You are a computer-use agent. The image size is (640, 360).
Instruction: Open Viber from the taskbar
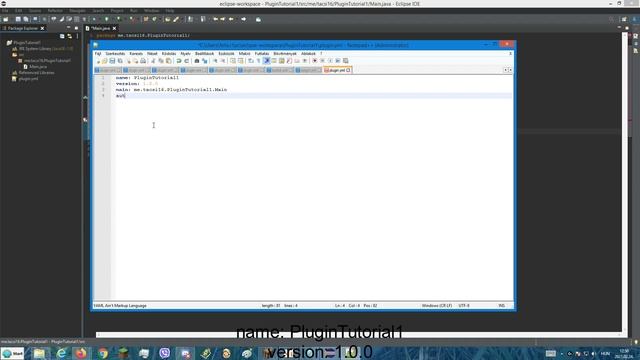point(164,353)
